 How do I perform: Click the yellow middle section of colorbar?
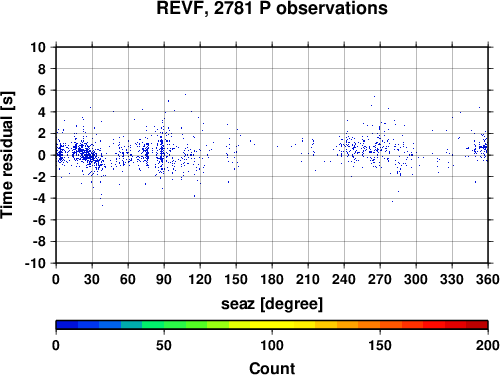pyautogui.click(x=272, y=325)
